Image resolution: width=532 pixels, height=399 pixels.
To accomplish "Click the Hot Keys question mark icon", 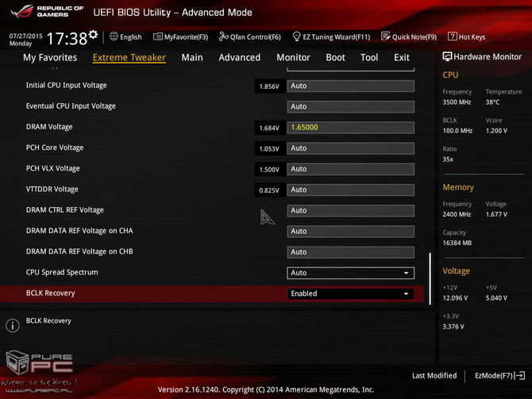I will click(x=453, y=36).
